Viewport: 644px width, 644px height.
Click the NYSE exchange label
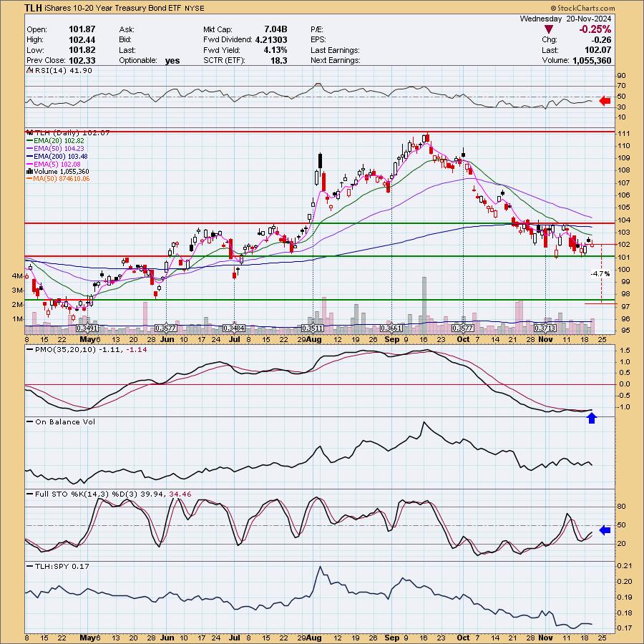(x=194, y=8)
